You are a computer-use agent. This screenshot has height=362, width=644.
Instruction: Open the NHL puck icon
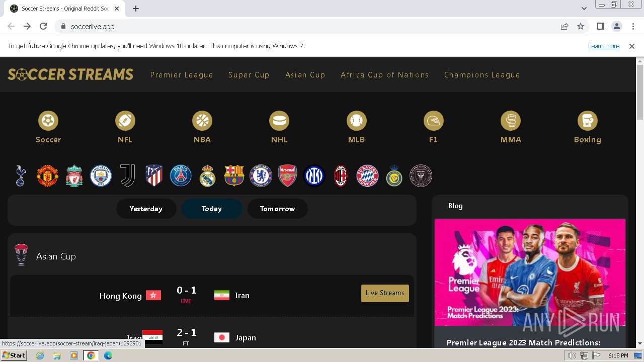[279, 121]
